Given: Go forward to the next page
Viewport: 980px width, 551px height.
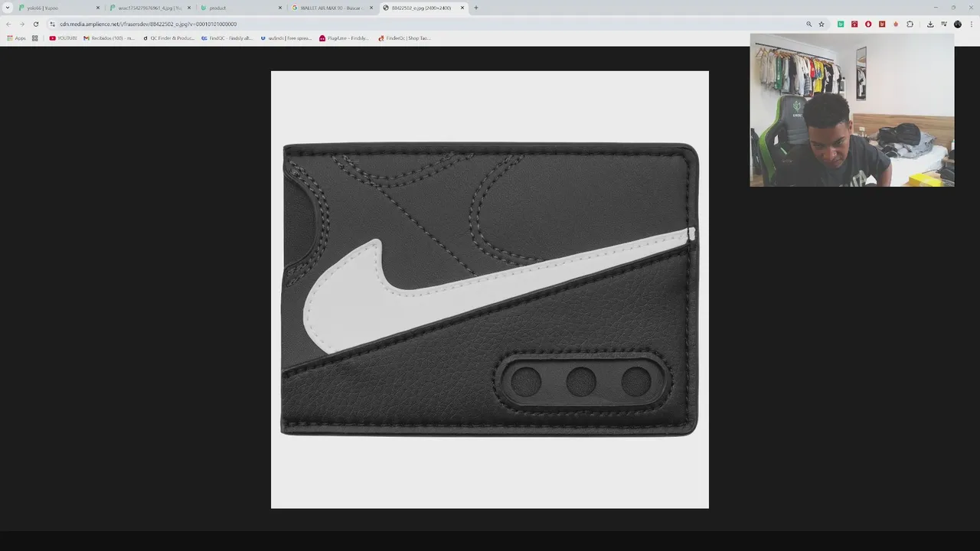Looking at the screenshot, I should 21,24.
